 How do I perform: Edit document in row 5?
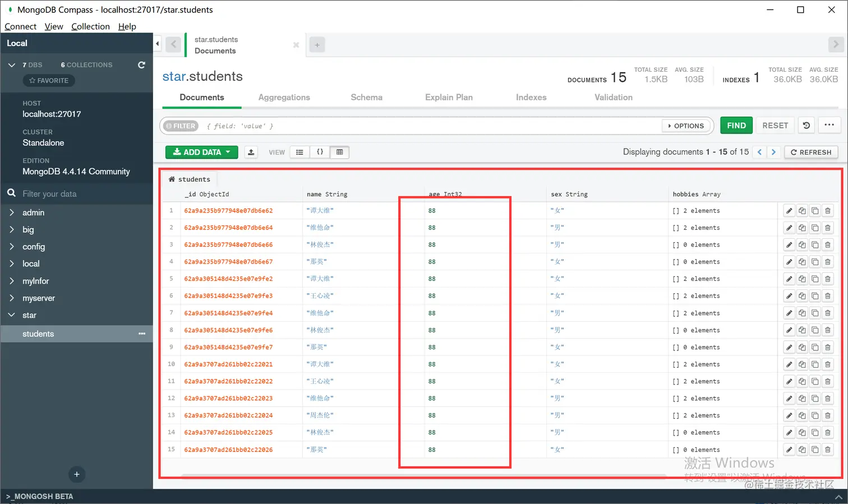point(789,279)
